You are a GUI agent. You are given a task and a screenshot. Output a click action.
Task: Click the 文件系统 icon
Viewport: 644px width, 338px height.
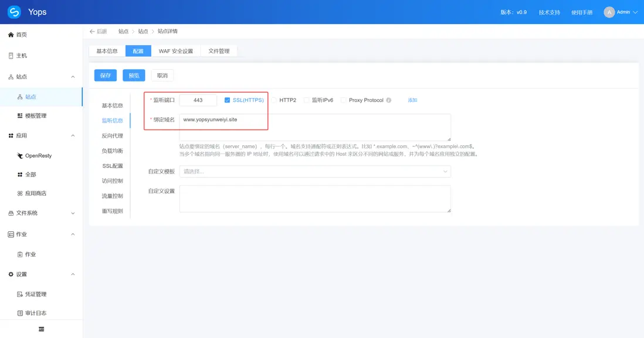11,213
